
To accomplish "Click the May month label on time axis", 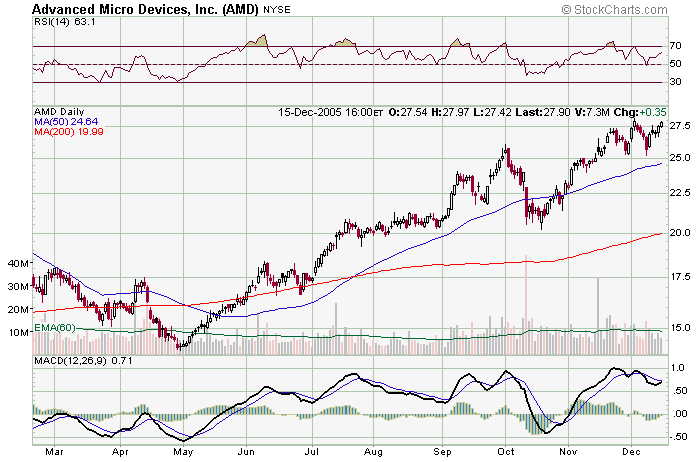I will [x=183, y=452].
